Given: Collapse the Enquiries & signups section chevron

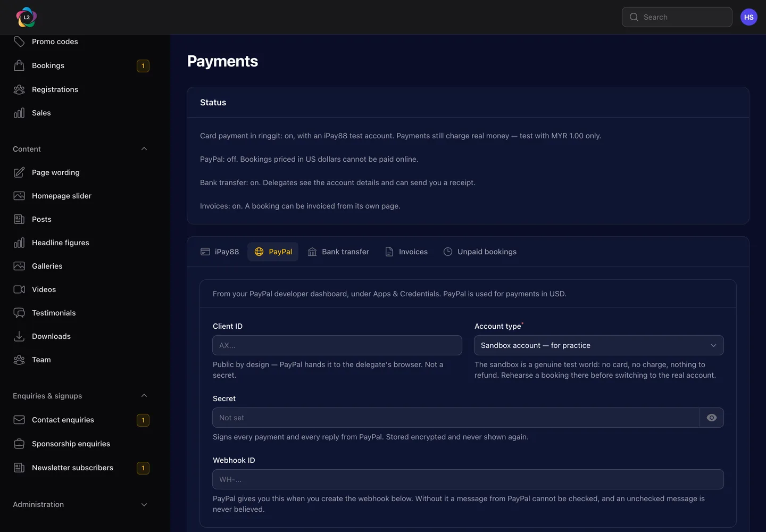Looking at the screenshot, I should [144, 396].
